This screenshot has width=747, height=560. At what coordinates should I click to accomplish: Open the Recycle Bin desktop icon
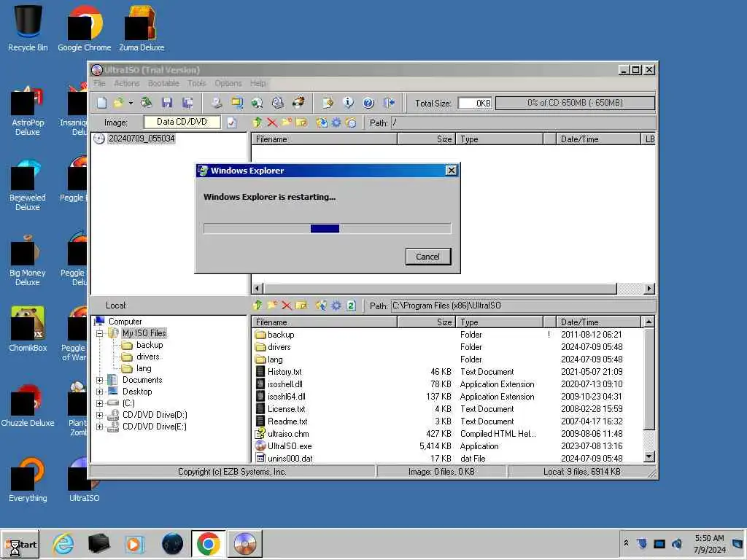[x=28, y=28]
